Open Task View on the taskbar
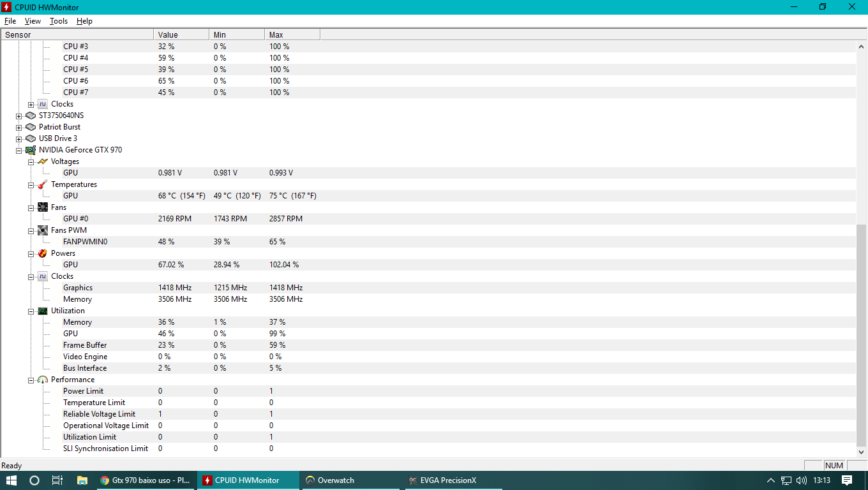The height and width of the screenshot is (490, 868). tap(57, 480)
